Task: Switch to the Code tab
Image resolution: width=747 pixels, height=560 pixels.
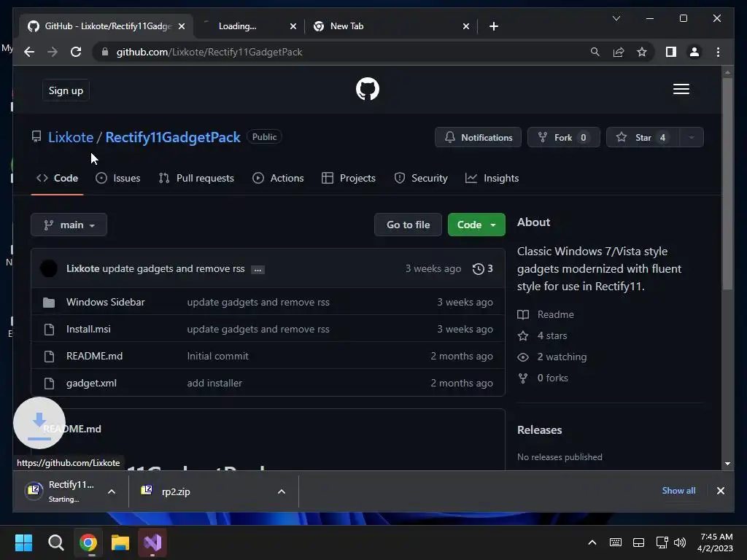Action: (x=57, y=178)
